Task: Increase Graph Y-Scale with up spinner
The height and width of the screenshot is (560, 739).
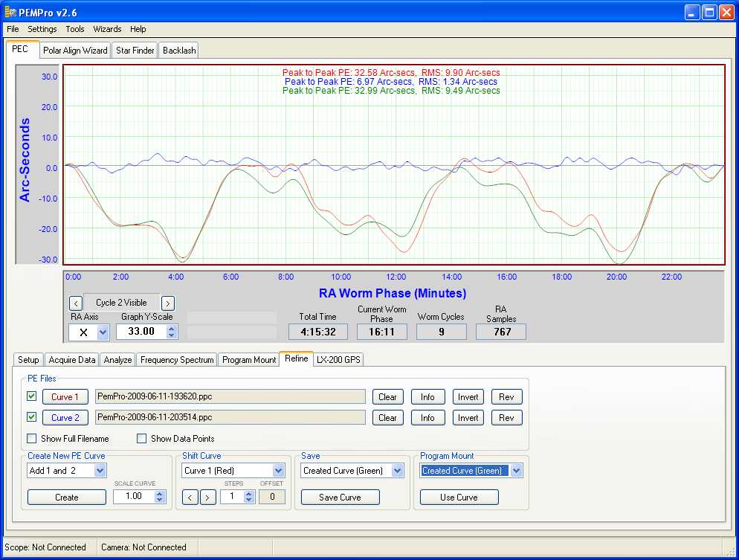Action: coord(172,329)
